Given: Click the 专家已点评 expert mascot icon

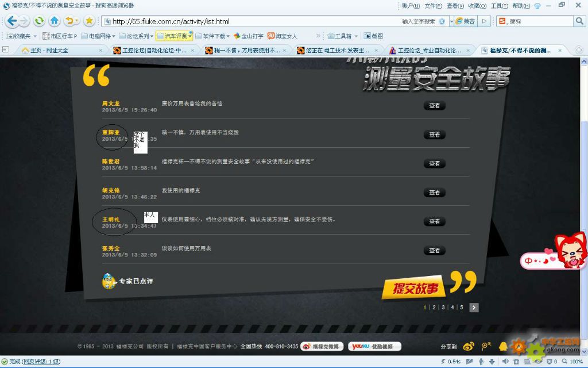Looking at the screenshot, I should tap(109, 281).
